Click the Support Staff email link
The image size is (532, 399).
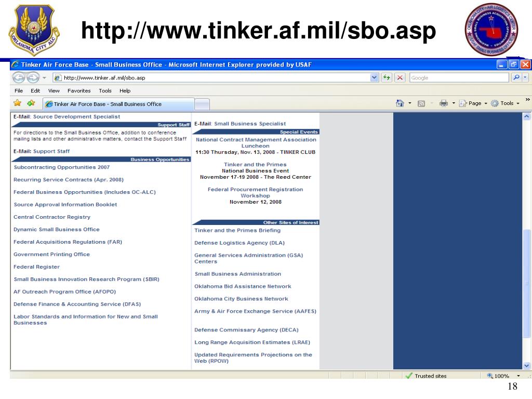point(51,151)
